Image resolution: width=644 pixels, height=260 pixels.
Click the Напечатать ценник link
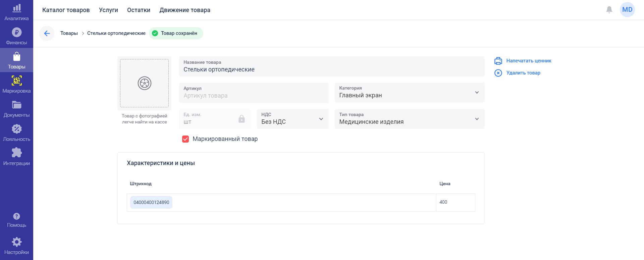pyautogui.click(x=529, y=61)
